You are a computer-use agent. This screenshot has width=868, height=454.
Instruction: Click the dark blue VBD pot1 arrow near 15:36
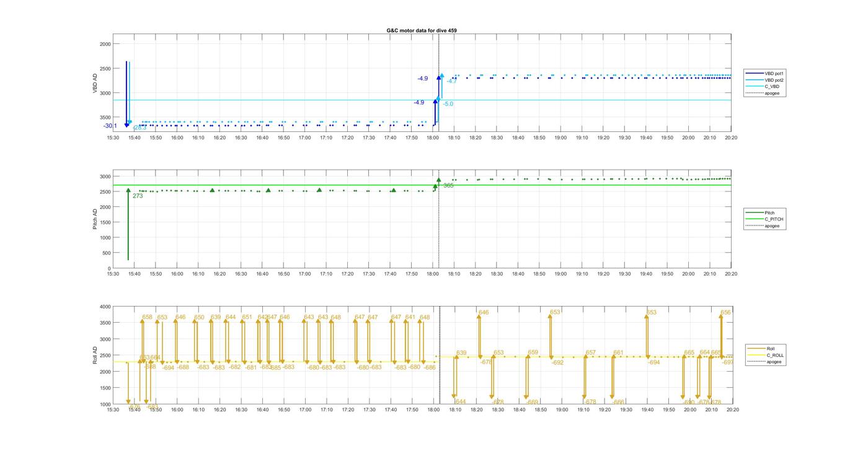coord(126,94)
